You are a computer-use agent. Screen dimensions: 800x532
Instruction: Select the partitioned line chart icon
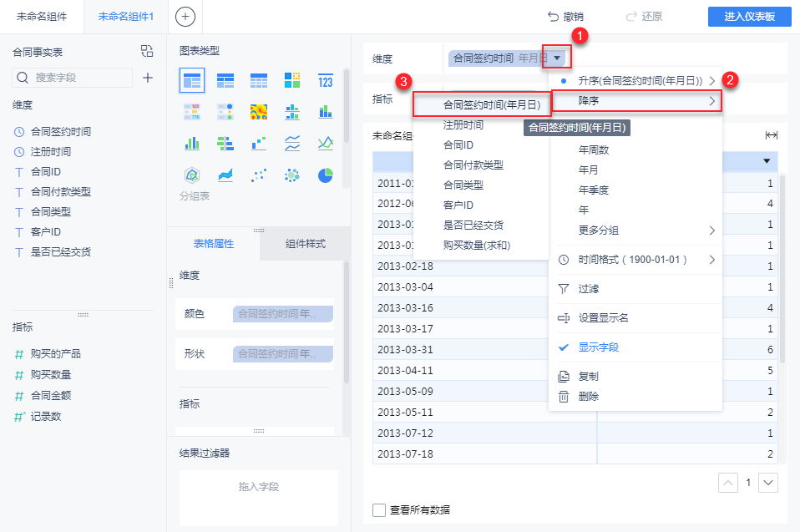(x=291, y=144)
